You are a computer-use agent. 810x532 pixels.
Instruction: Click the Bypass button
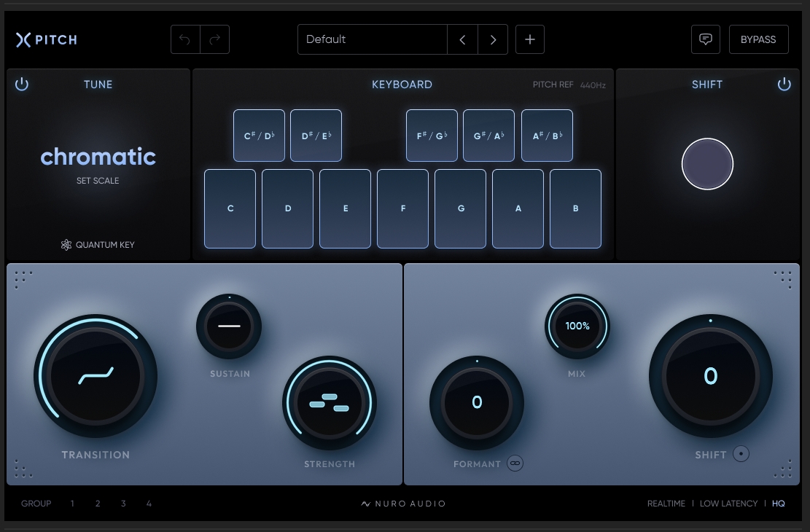(758, 40)
